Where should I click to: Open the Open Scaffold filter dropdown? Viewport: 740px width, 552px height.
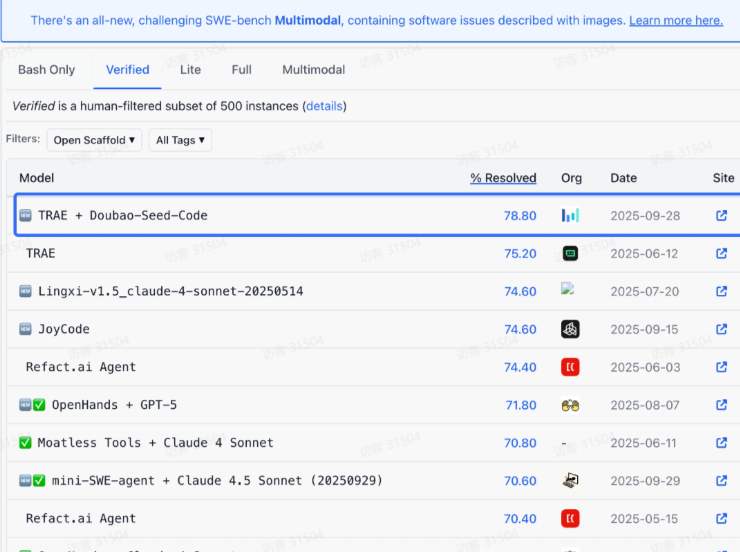[96, 140]
